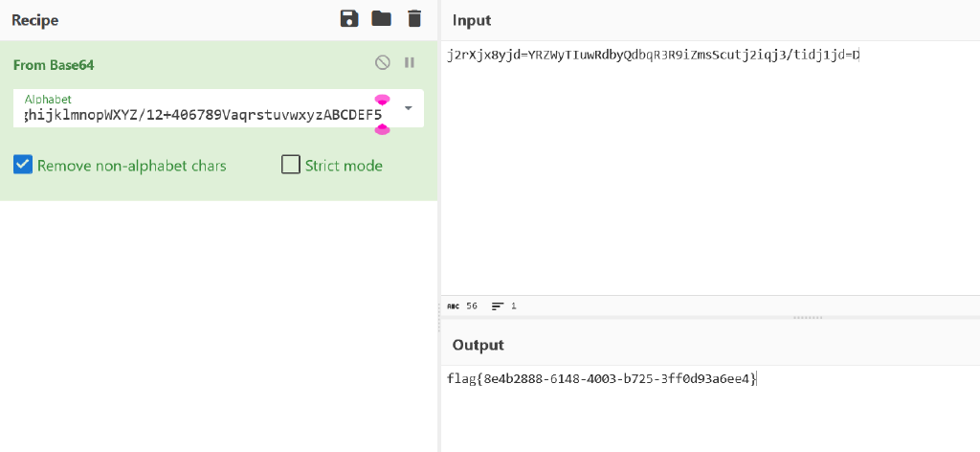Viewport: 980px width, 452px height.
Task: Click the Save recipe floppy disk icon
Action: (x=349, y=18)
